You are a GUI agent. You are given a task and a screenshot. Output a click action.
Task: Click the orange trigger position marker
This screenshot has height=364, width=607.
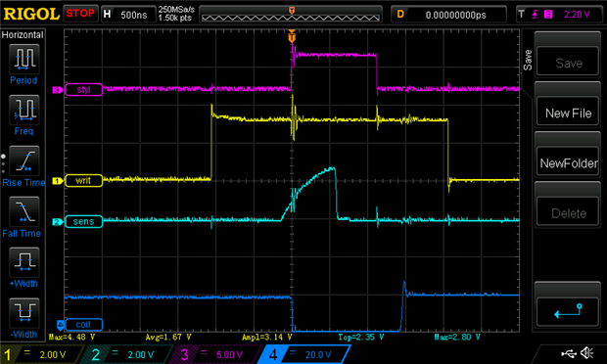click(x=292, y=37)
